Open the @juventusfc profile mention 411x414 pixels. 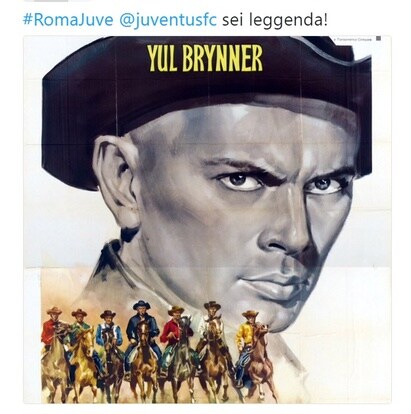(168, 20)
